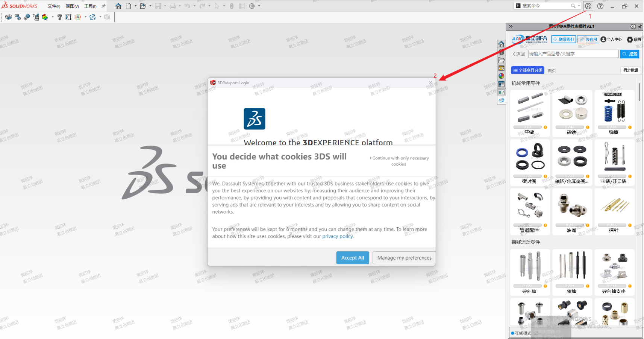Pin the parts library panel

pyautogui.click(x=639, y=26)
